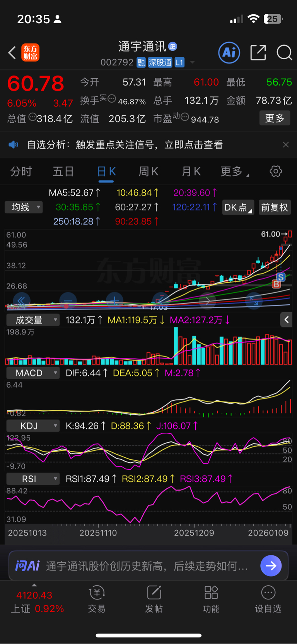Tap the L1 level badge
The height and width of the screenshot is (644, 297).
coord(179,62)
